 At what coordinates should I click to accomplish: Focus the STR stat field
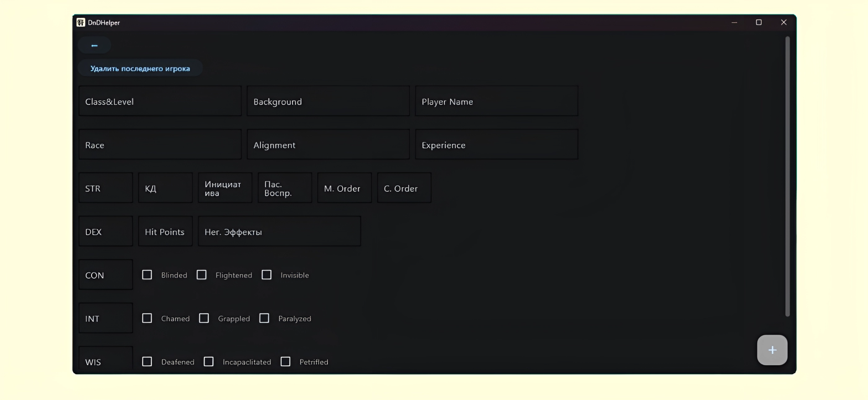point(106,188)
